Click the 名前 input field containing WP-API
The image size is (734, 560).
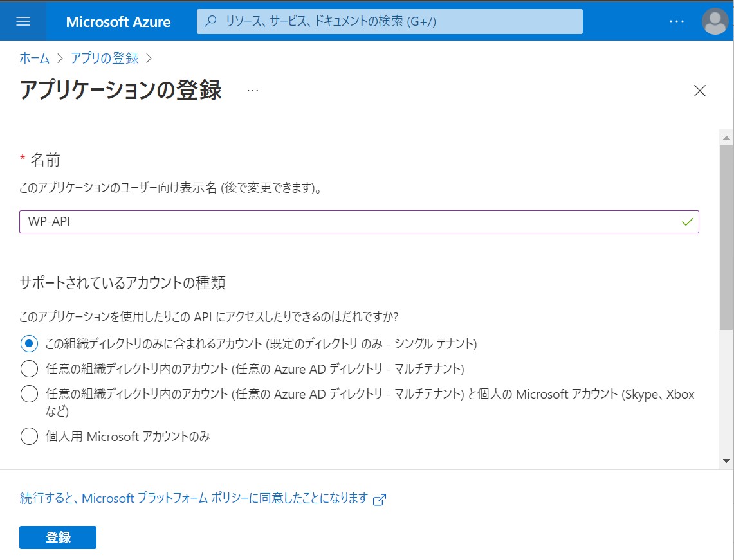[359, 222]
